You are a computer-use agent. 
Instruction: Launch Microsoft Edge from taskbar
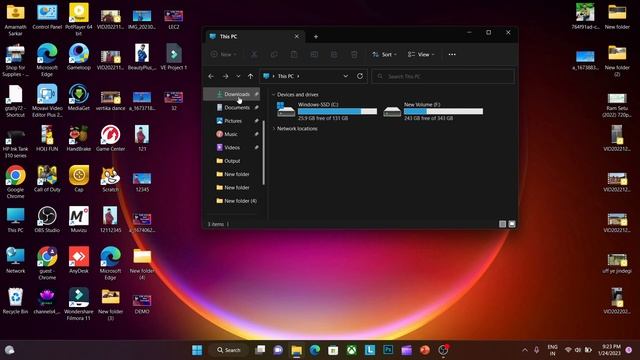point(315,350)
